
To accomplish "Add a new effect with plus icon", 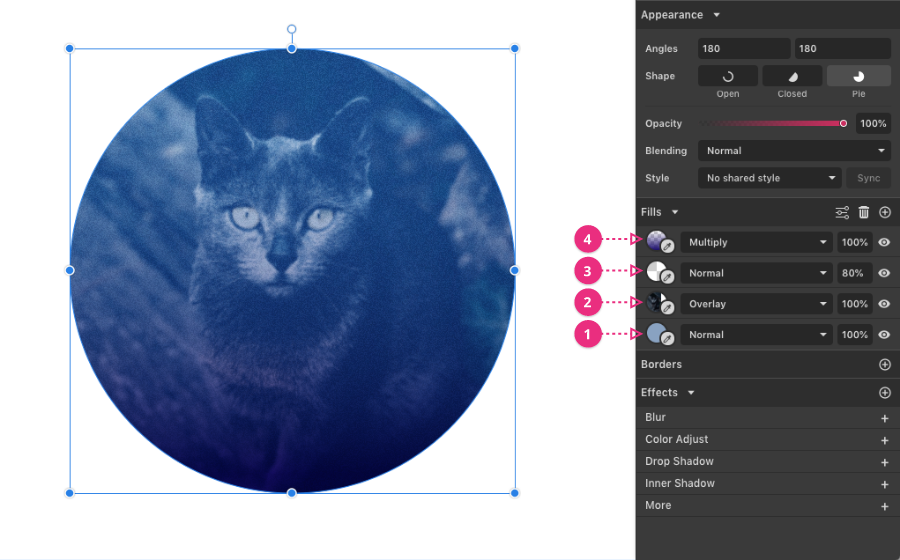I will [x=885, y=392].
